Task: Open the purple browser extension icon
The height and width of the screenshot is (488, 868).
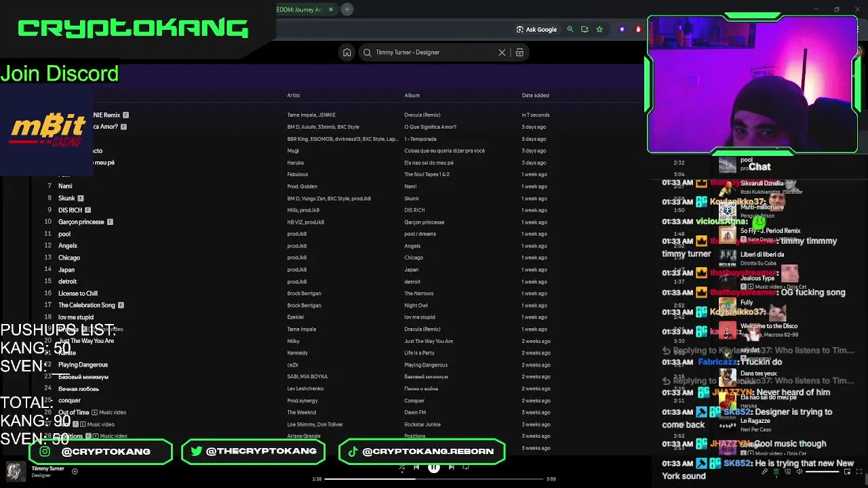Action: 623,29
